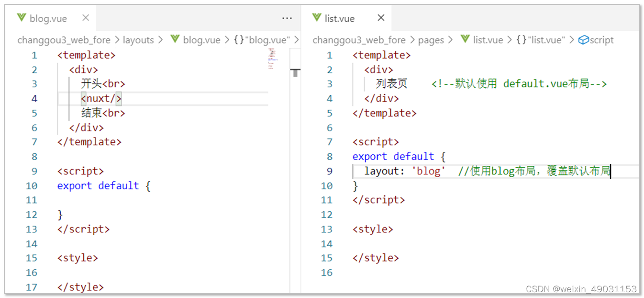Click line number 16 in list.vue
The height and width of the screenshot is (298, 644).
[327, 273]
